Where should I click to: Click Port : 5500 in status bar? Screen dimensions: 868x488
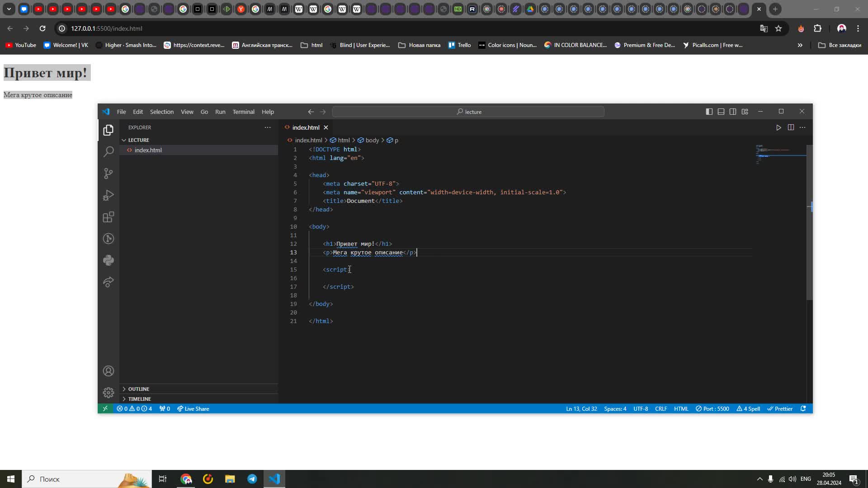pos(712,408)
